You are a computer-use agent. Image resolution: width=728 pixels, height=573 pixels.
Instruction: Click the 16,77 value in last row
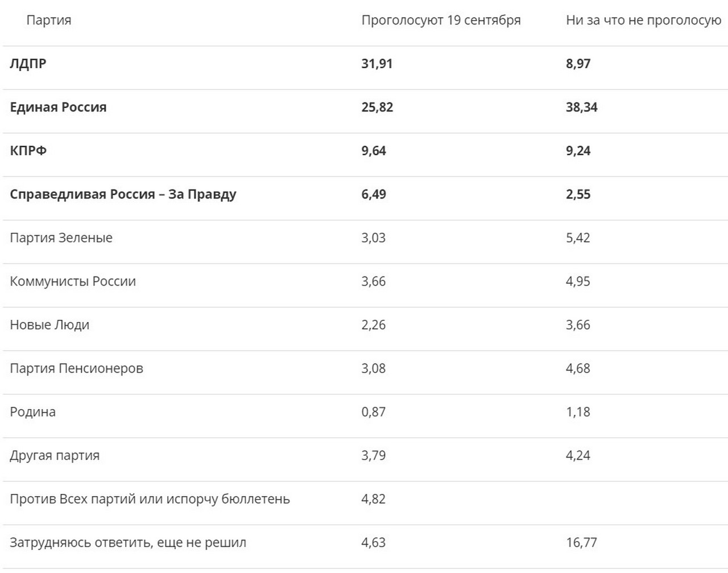point(581,543)
